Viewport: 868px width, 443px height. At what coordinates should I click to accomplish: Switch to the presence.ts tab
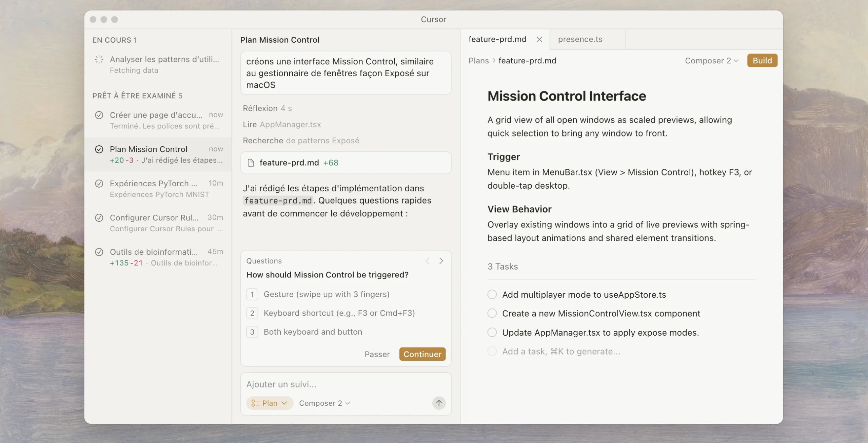(580, 39)
